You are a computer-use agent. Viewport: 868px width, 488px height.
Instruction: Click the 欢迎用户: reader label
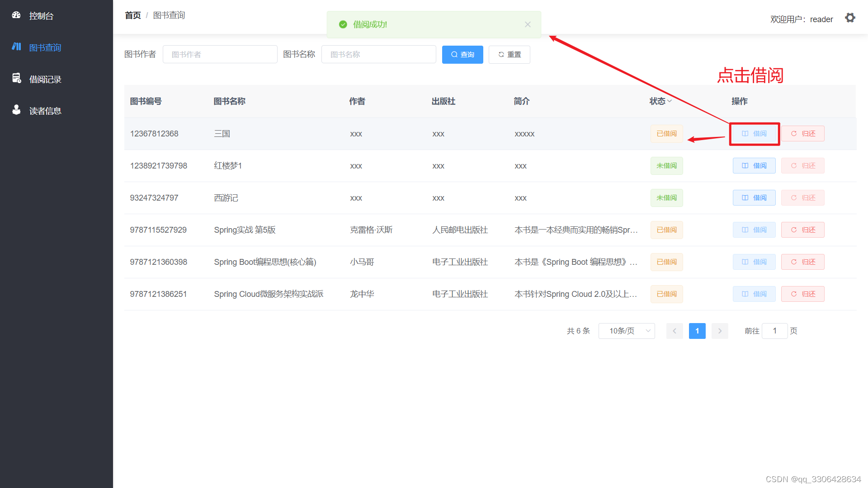point(802,19)
